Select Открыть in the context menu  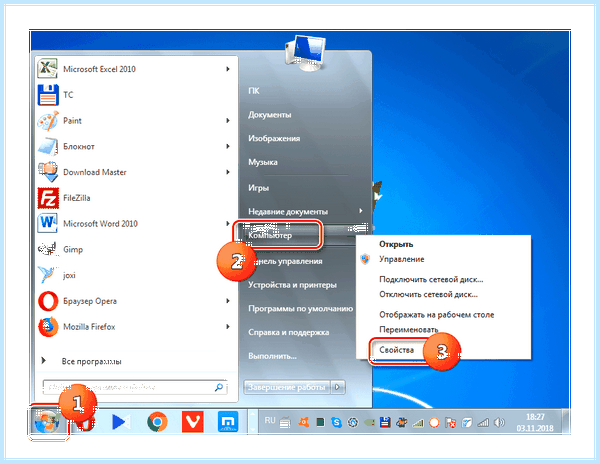pos(396,244)
